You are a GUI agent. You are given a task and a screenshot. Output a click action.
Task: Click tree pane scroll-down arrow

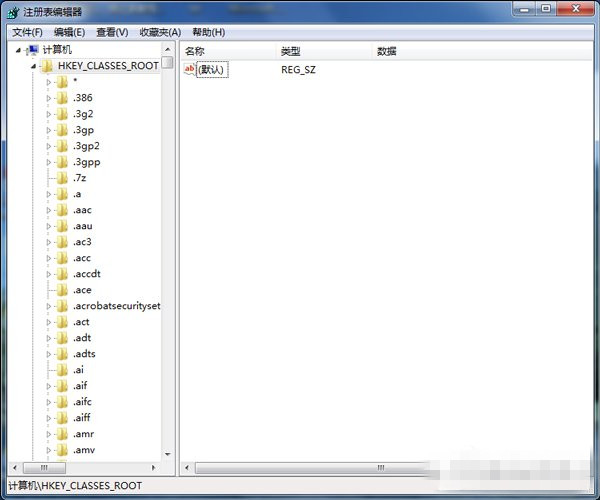click(x=168, y=454)
